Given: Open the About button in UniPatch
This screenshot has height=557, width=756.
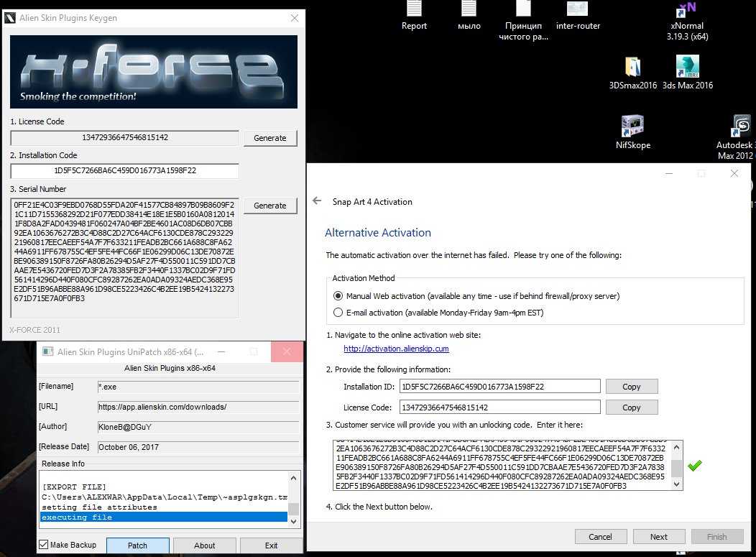Looking at the screenshot, I should coord(204,546).
